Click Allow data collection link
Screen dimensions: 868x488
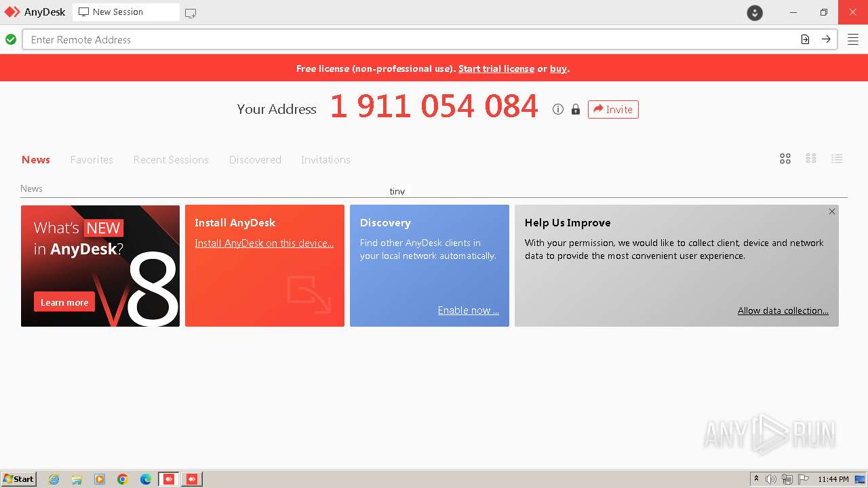point(783,310)
